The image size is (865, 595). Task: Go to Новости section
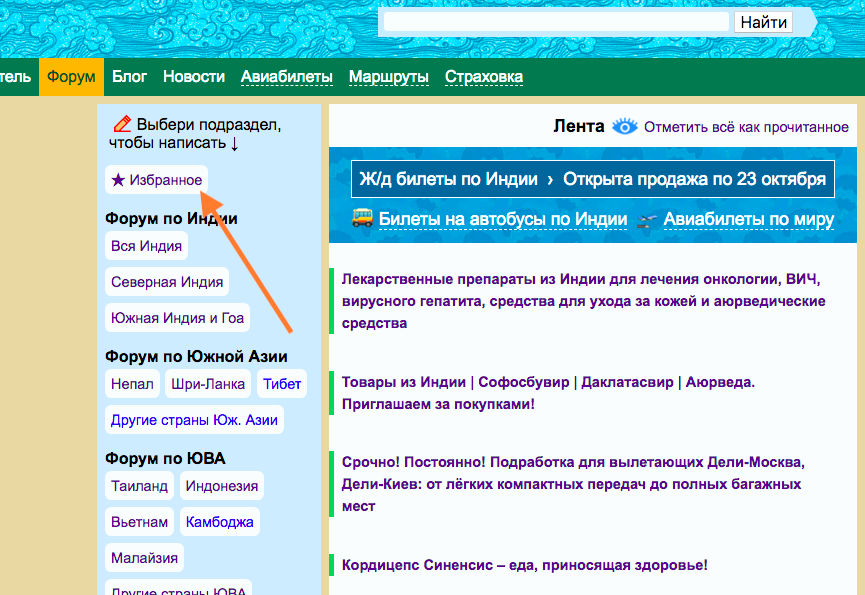[194, 77]
